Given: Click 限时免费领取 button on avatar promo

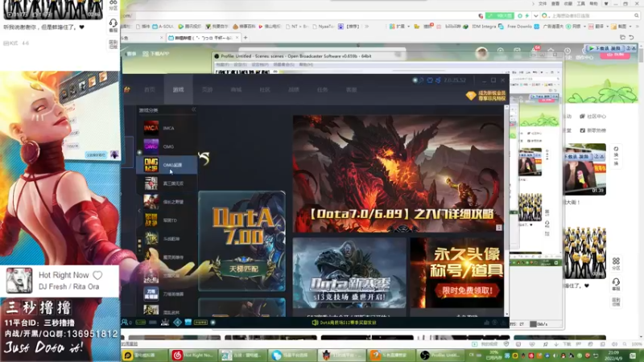Looking at the screenshot, I should pyautogui.click(x=467, y=290).
